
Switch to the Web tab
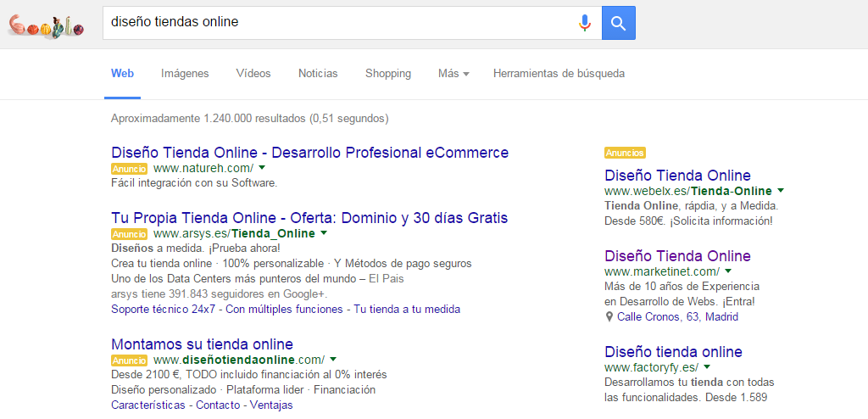point(122,73)
